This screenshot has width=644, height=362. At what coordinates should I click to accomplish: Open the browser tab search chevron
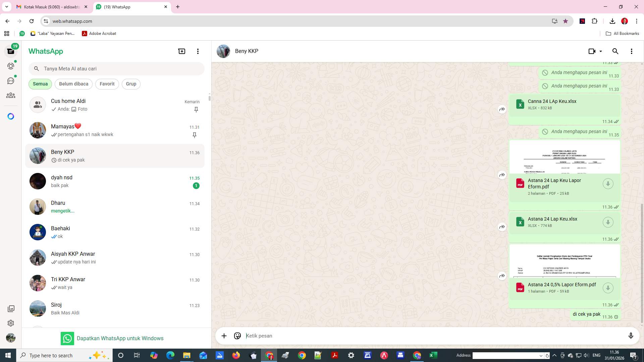6,7
